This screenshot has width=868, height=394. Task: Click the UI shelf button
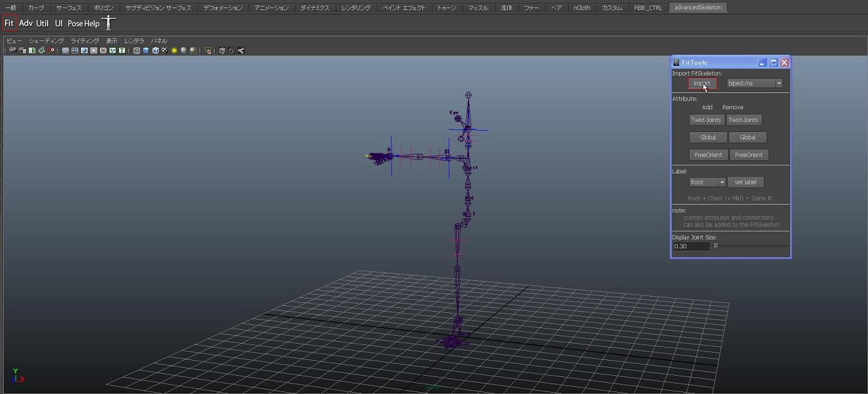(58, 23)
